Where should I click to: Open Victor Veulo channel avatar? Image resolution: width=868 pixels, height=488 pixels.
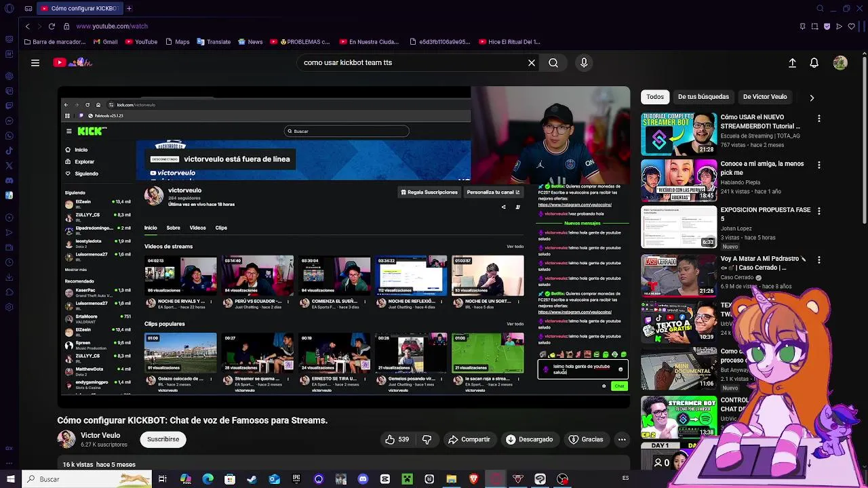[66, 439]
